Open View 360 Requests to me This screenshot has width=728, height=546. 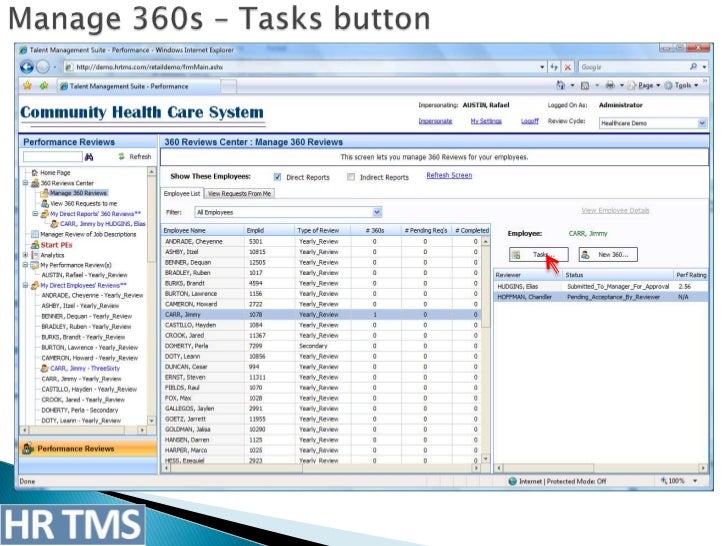click(84, 203)
